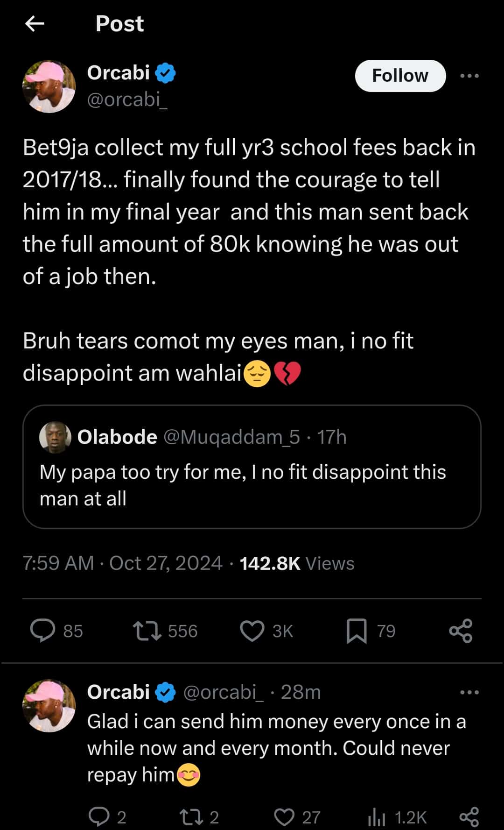Bookmark the main post
Viewport: 504px width, 830px height.
pyautogui.click(x=357, y=631)
